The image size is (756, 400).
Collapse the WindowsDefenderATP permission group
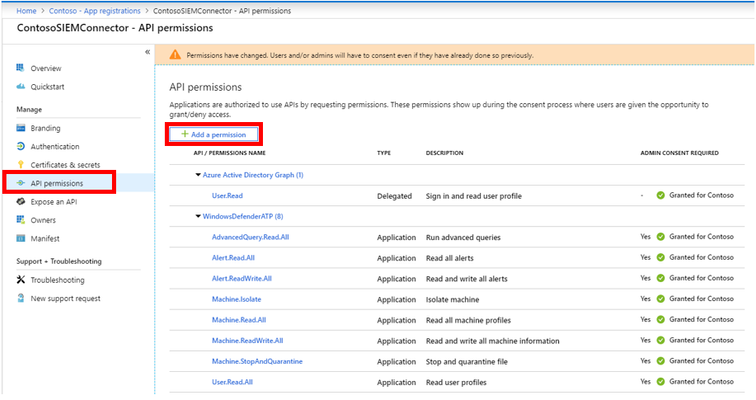point(198,216)
